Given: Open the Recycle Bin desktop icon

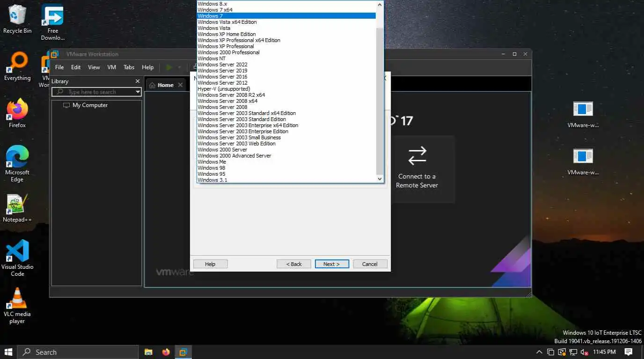Looking at the screenshot, I should (x=17, y=19).
